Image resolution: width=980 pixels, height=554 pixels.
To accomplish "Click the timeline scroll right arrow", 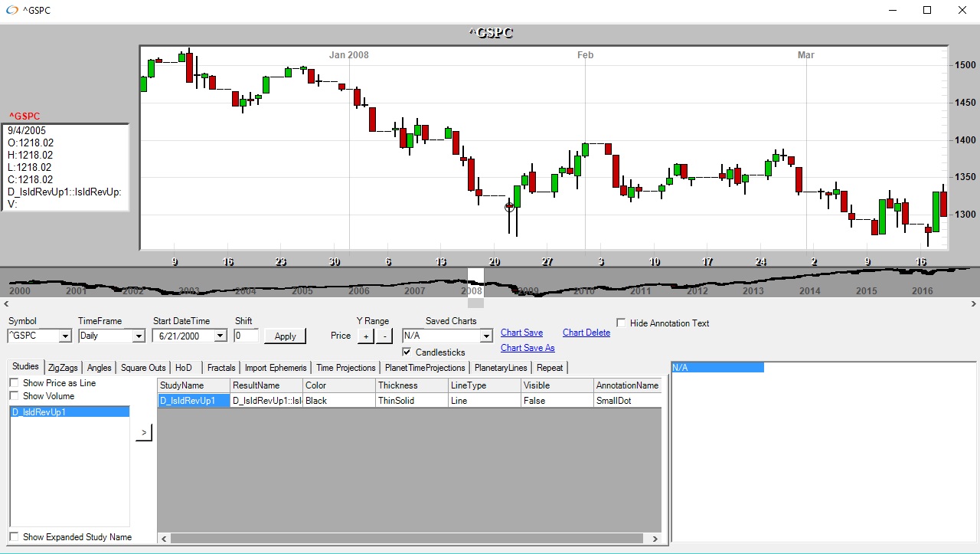I will tap(975, 304).
